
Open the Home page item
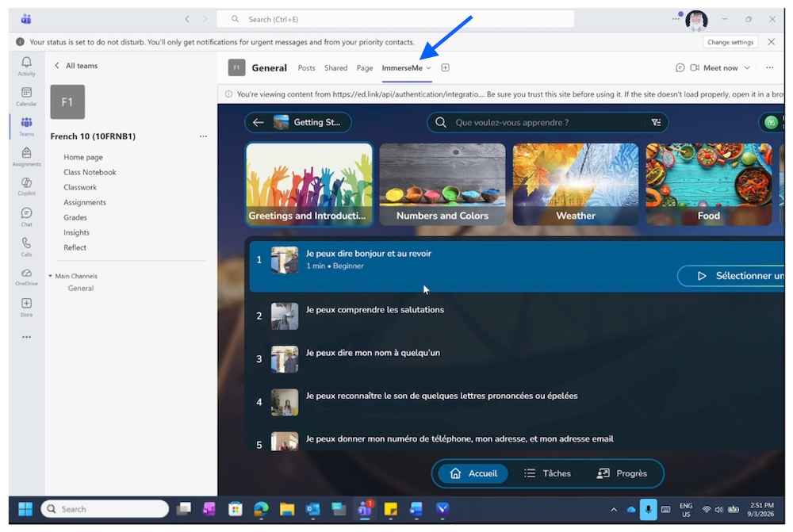[83, 157]
